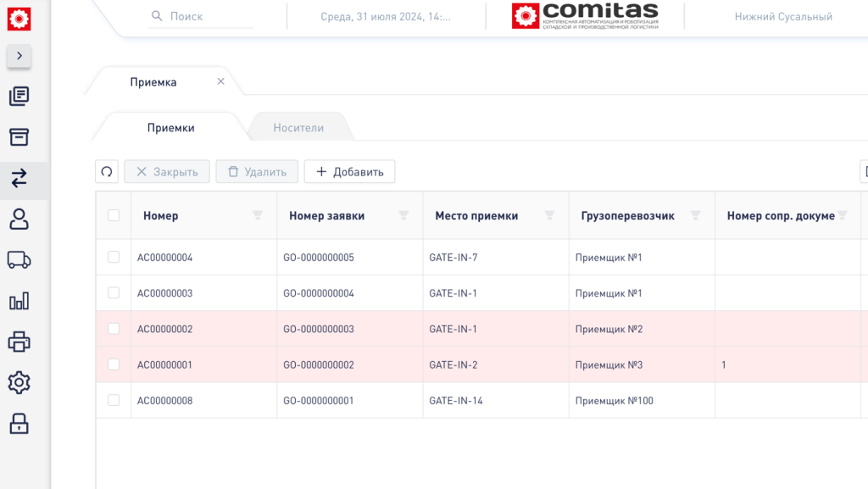Expand the sidebar with the chevron button
This screenshot has height=489, width=868.
click(19, 56)
